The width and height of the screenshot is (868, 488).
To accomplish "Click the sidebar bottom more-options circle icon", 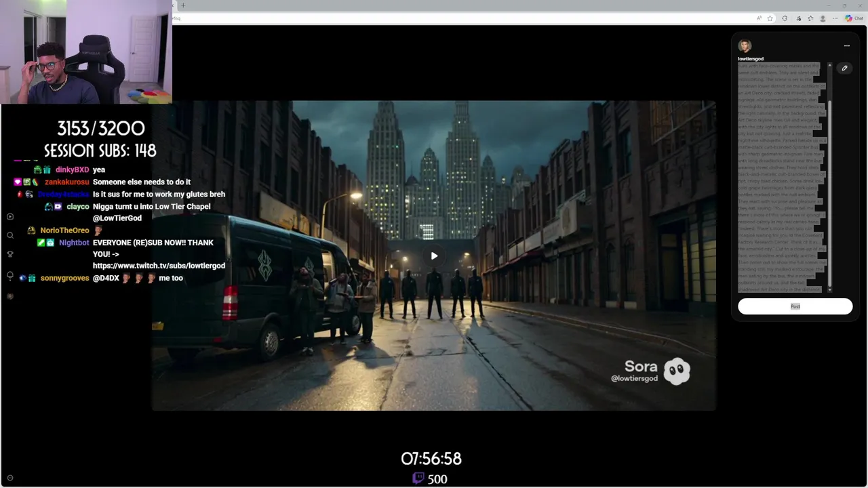I will pos(9,478).
